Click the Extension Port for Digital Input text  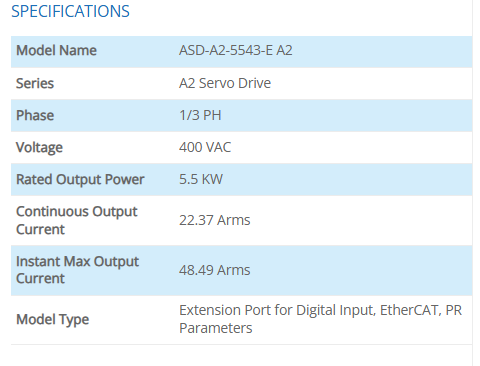click(277, 310)
